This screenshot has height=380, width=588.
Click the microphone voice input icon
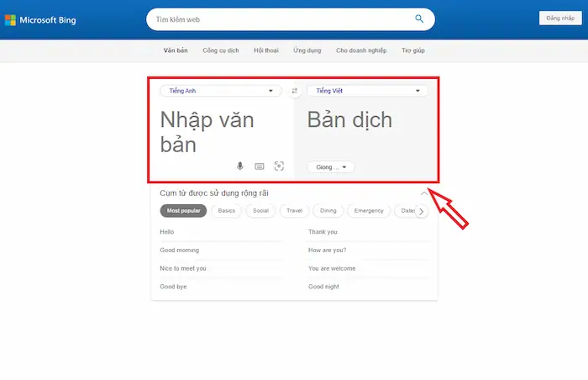pos(240,166)
